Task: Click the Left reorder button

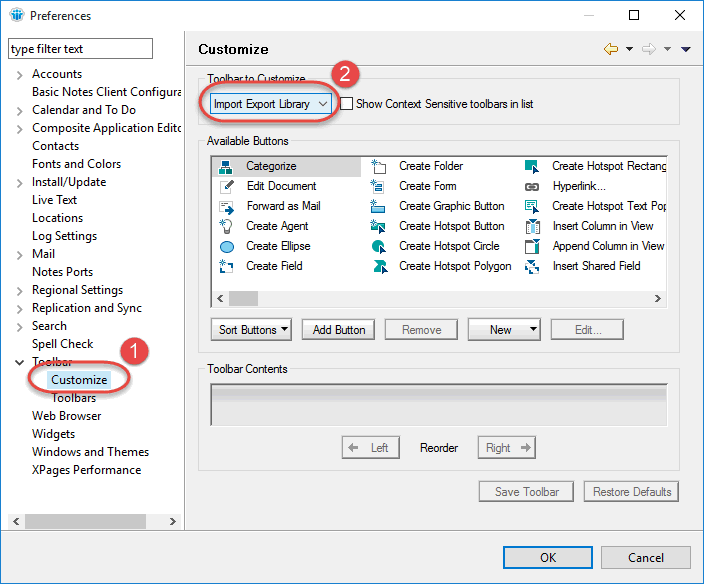Action: 370,448
